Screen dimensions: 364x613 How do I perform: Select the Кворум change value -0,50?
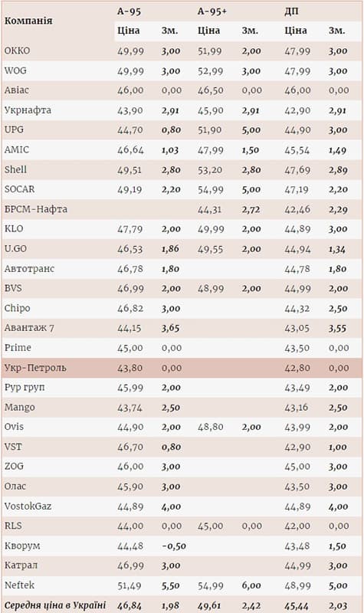click(x=174, y=546)
